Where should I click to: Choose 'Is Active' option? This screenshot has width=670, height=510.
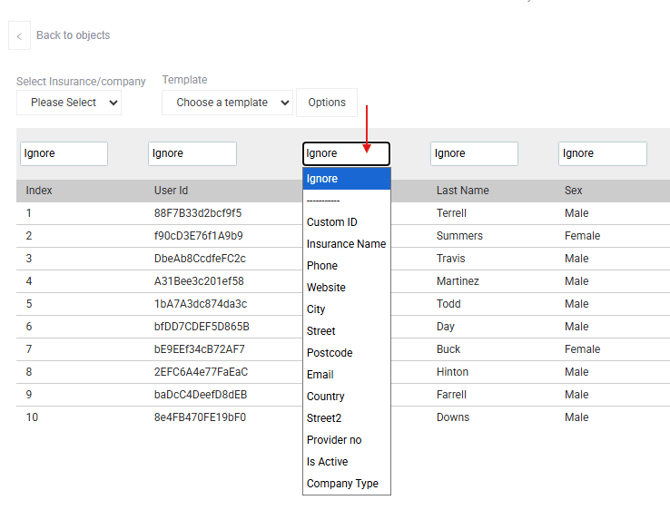(347, 462)
